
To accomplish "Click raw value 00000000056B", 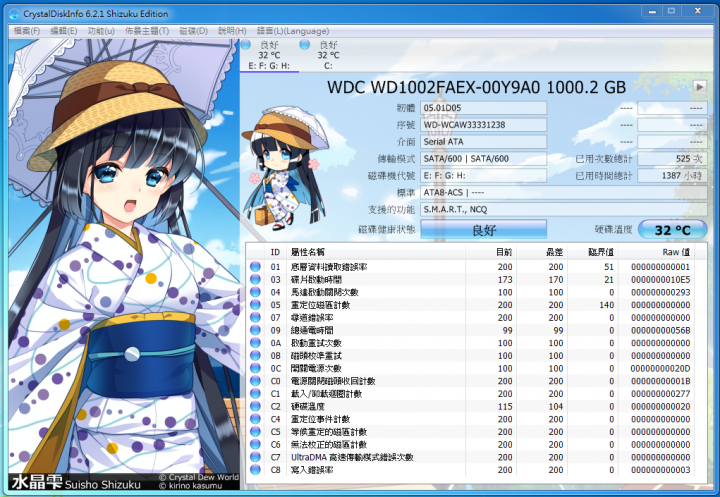I will point(660,330).
